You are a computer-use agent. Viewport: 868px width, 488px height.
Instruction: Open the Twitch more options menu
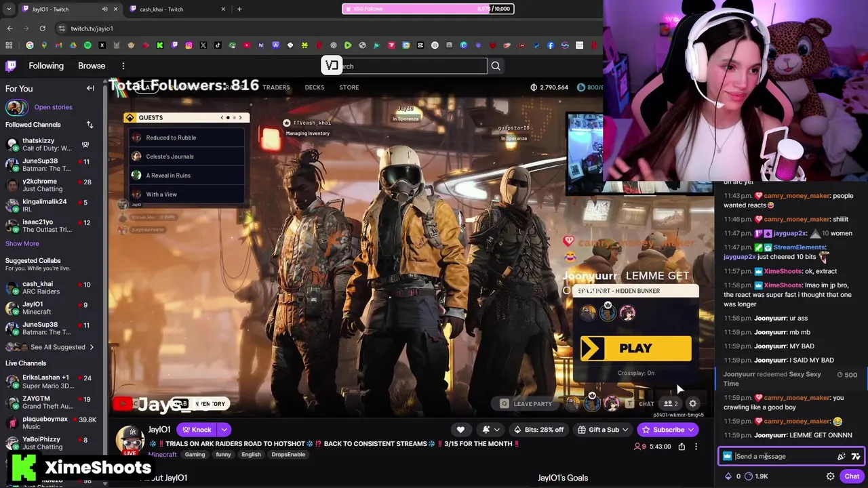click(x=123, y=66)
